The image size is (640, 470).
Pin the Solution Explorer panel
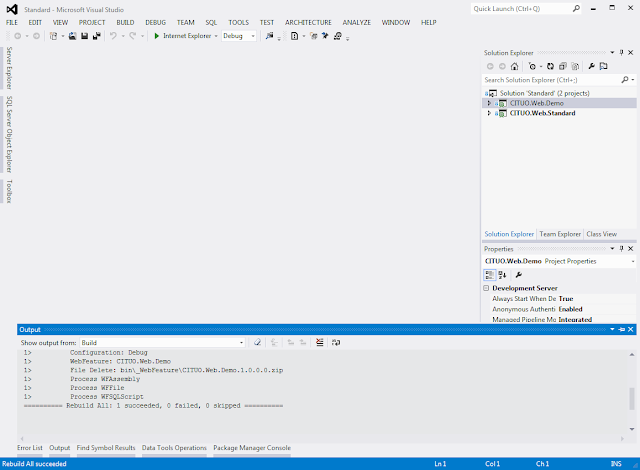pyautogui.click(x=622, y=53)
